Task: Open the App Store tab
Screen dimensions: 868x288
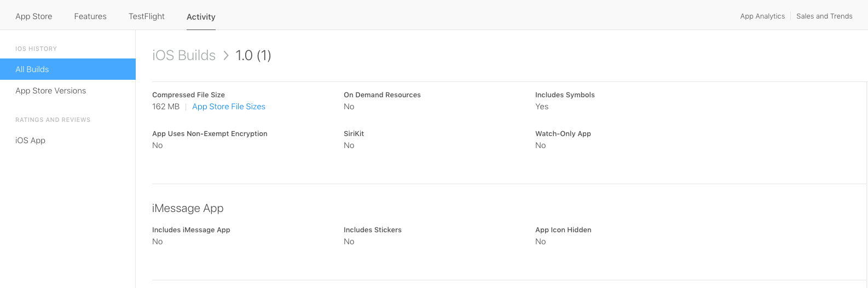Action: click(x=34, y=16)
